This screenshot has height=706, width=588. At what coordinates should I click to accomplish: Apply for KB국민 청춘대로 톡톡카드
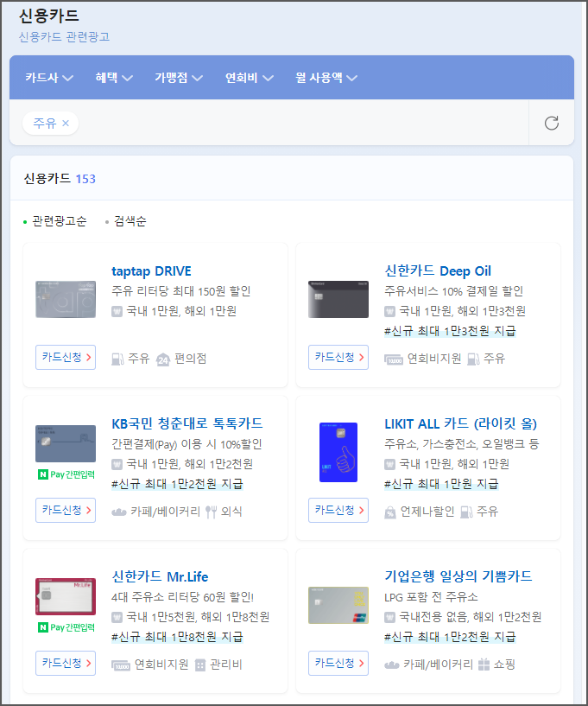(66, 510)
